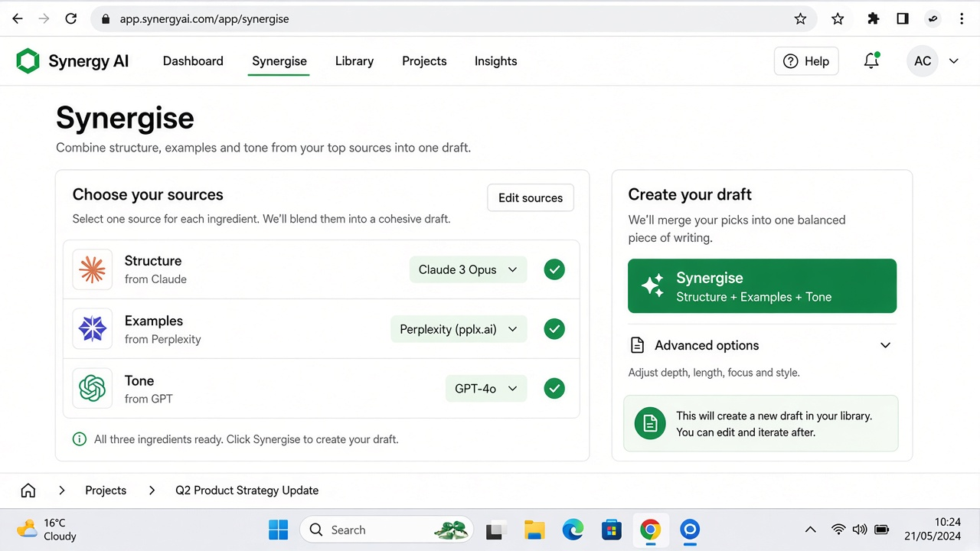Open the AC account menu
The image size is (980, 551).
click(x=933, y=61)
